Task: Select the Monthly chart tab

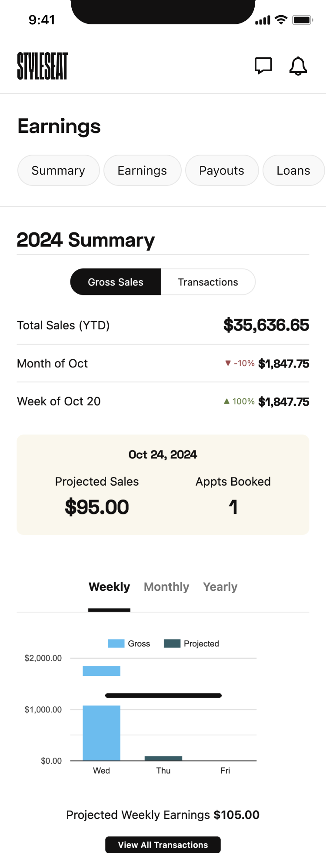Action: [x=166, y=587]
